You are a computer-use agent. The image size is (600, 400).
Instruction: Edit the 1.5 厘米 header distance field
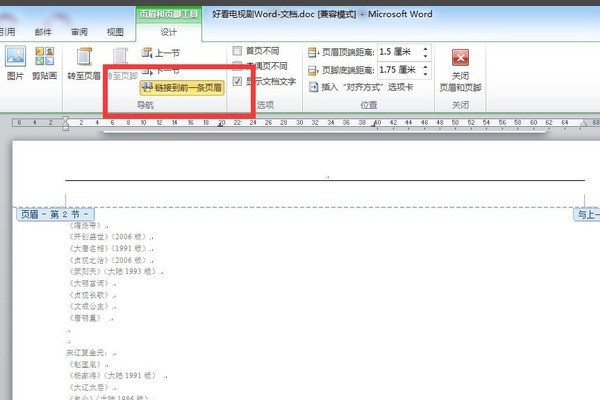point(399,52)
